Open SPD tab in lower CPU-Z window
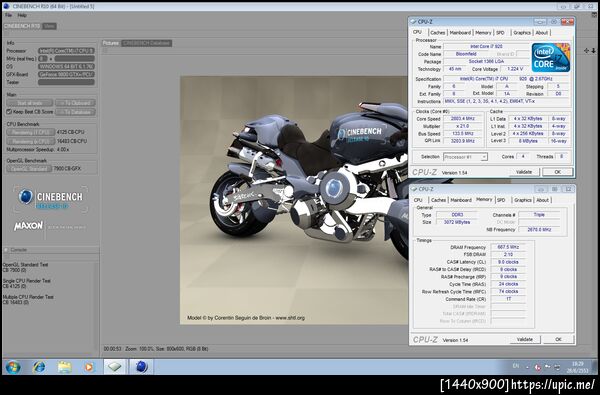600x395 pixels. pyautogui.click(x=501, y=200)
